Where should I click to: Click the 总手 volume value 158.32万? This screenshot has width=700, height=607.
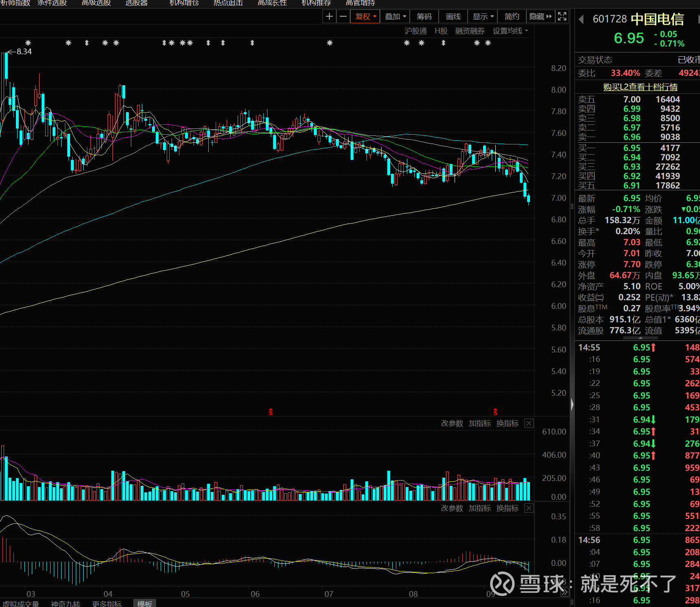point(622,220)
